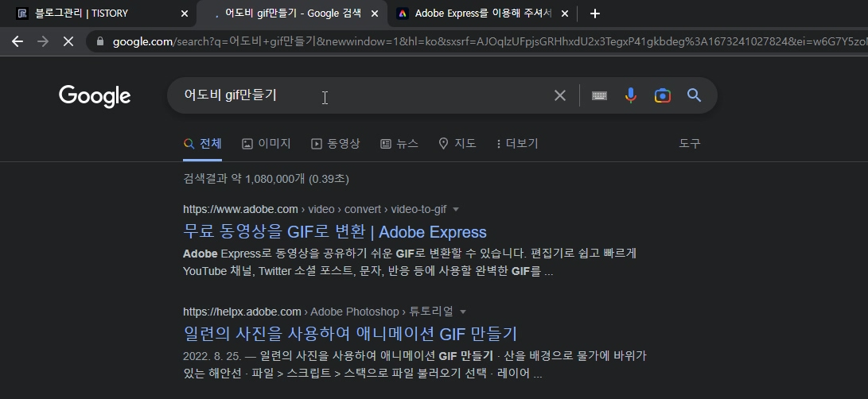Image resolution: width=868 pixels, height=399 pixels.
Task: Click the Google logo
Action: tap(95, 96)
